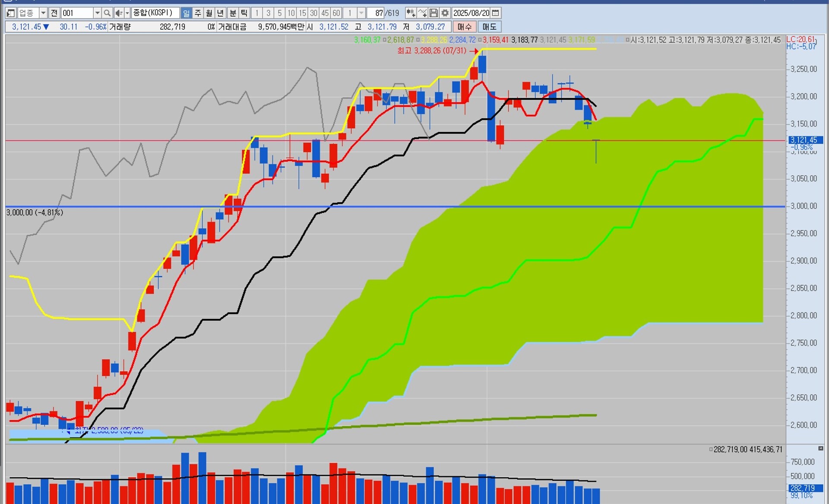Click the speaker sound icon
The width and height of the screenshot is (829, 504).
coord(118,13)
